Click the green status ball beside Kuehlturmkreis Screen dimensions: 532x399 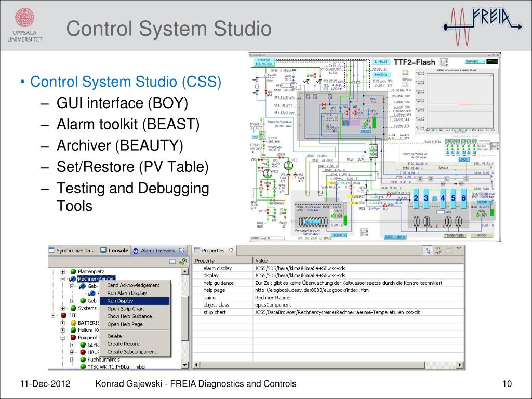(83, 360)
